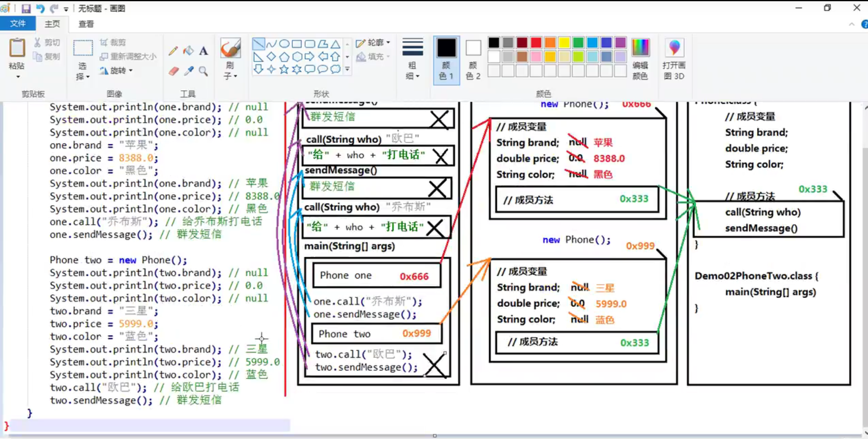Choose the Polygon shape

pos(323,44)
